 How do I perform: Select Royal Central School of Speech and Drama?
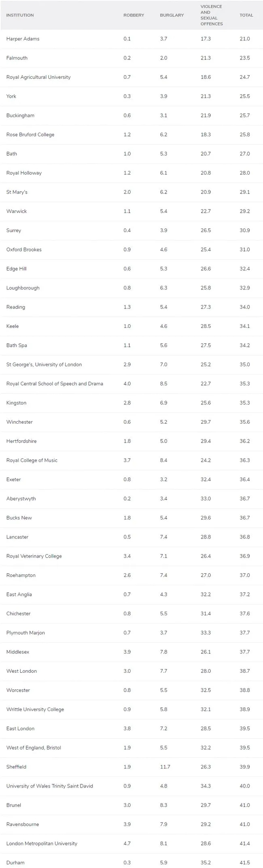pyautogui.click(x=55, y=384)
